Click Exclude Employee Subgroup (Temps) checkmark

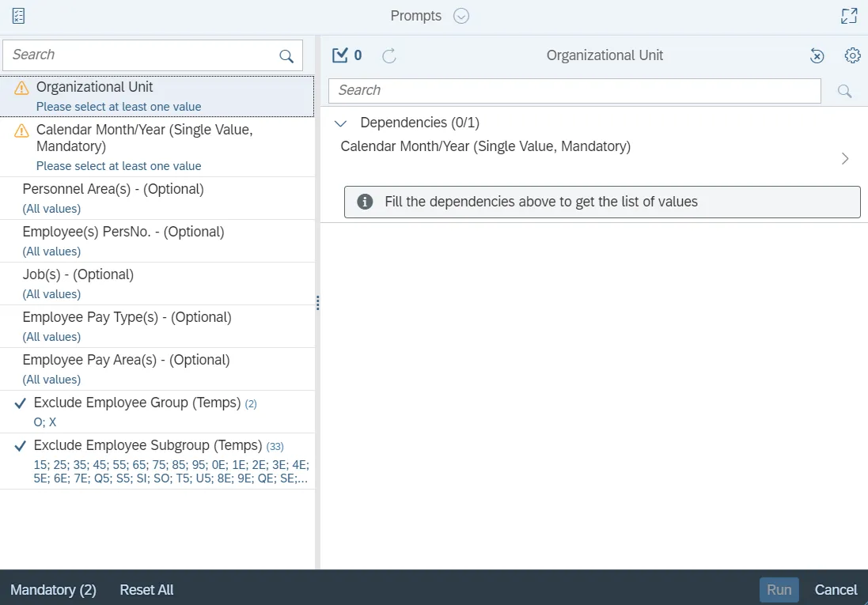click(x=21, y=446)
